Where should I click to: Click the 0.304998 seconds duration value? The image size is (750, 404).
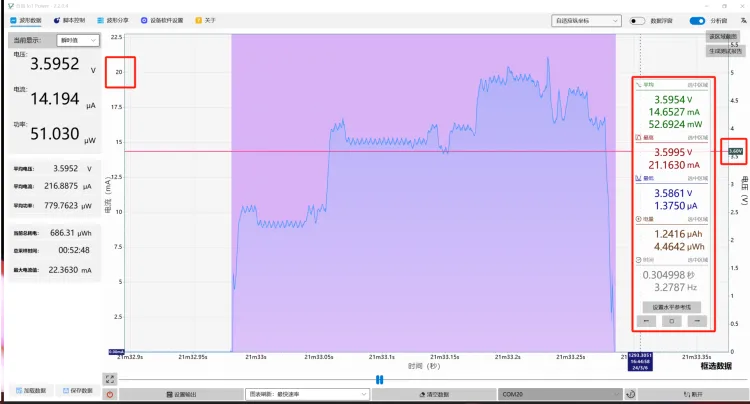(x=668, y=275)
